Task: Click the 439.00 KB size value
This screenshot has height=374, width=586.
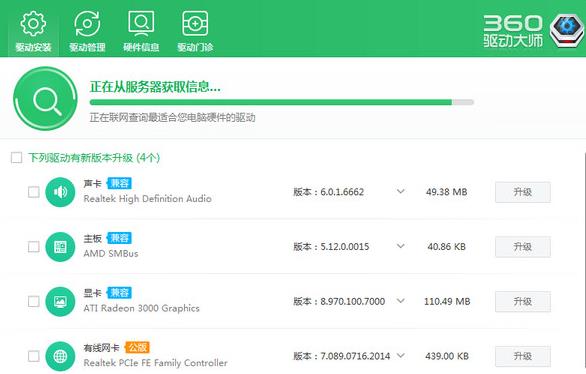Action: pyautogui.click(x=447, y=356)
